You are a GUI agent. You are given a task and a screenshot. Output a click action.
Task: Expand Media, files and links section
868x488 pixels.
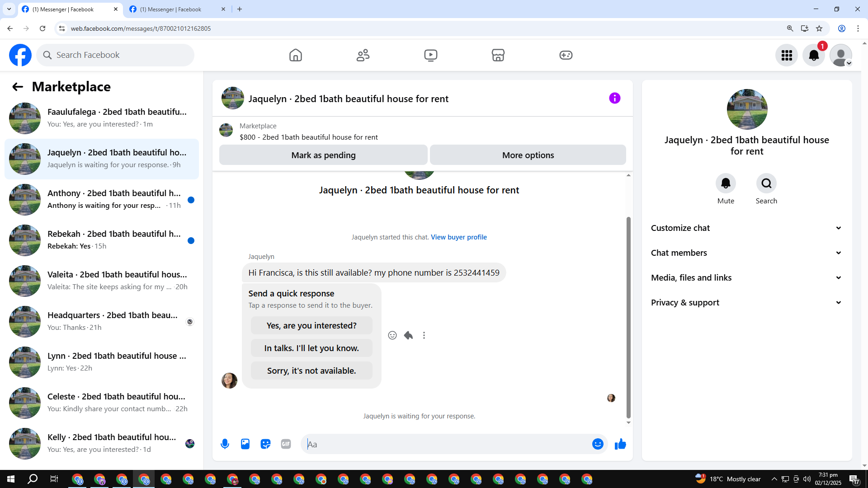click(x=746, y=278)
